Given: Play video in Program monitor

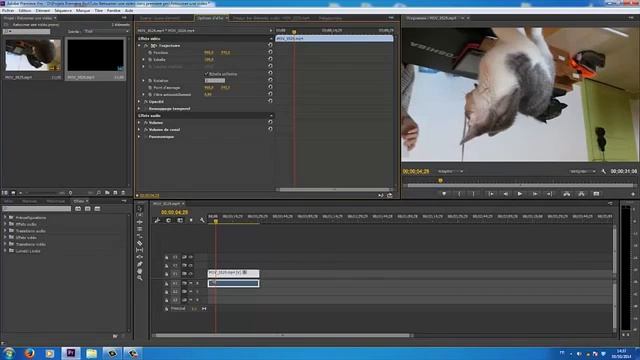Looking at the screenshot, I should [x=520, y=194].
